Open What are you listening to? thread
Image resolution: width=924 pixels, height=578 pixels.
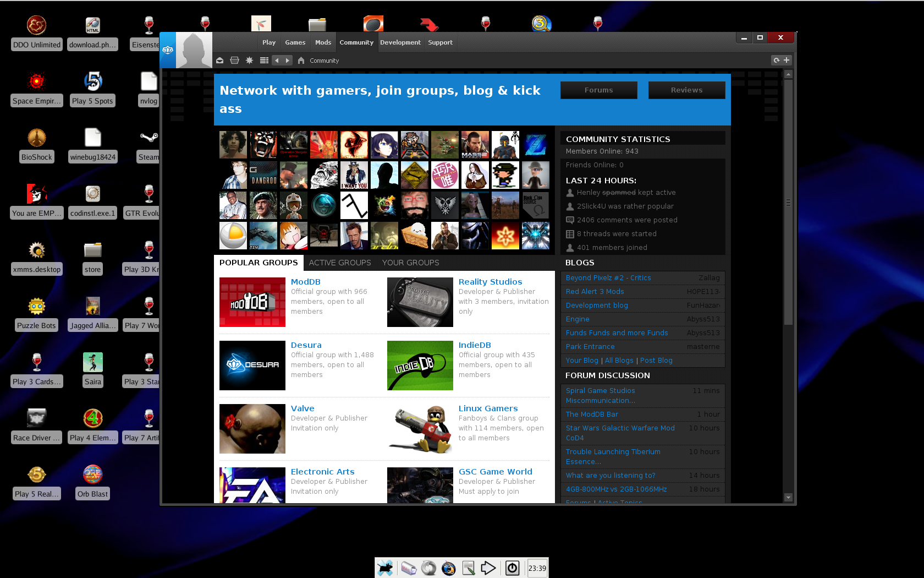click(610, 476)
